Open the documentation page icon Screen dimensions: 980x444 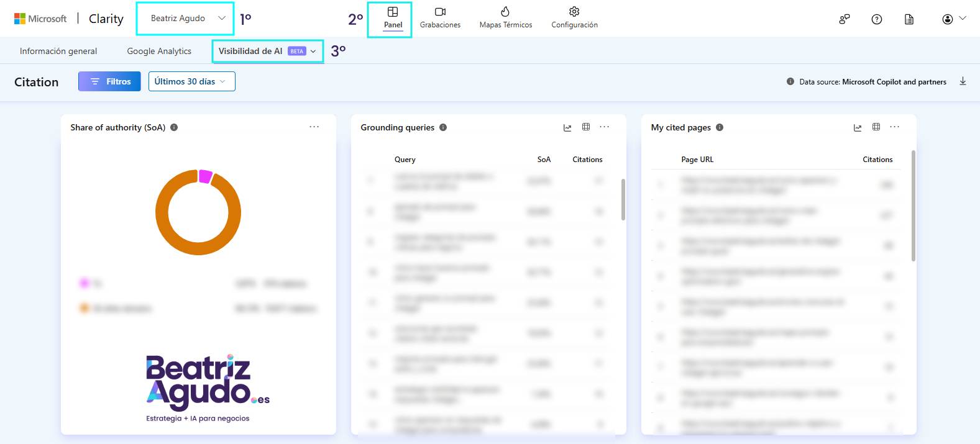pyautogui.click(x=909, y=19)
